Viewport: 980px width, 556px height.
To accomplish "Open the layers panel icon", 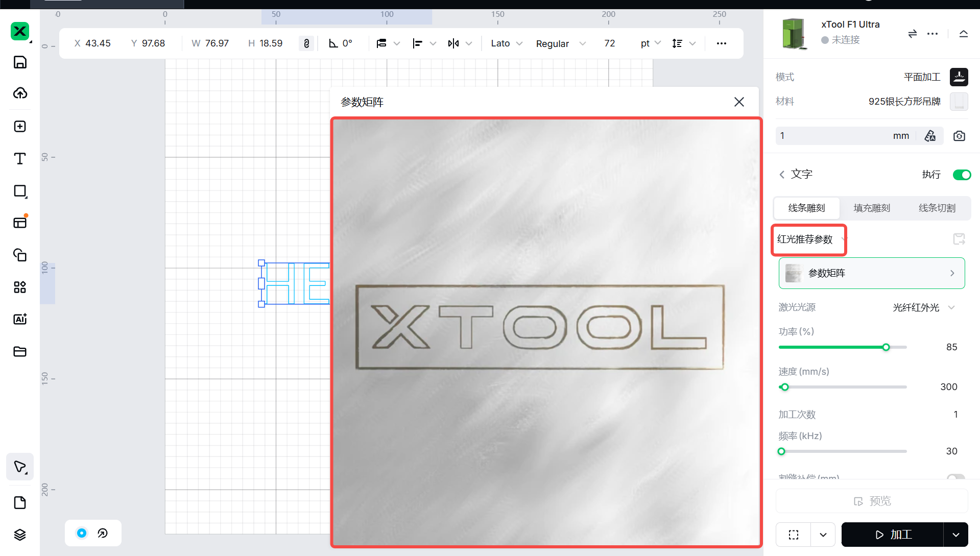I will pyautogui.click(x=20, y=535).
